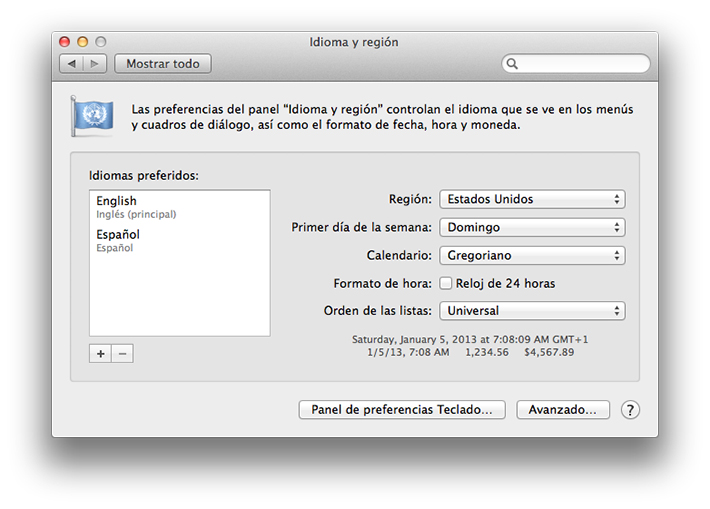
Task: Click the Orden de las listas label
Action: pyautogui.click(x=378, y=311)
